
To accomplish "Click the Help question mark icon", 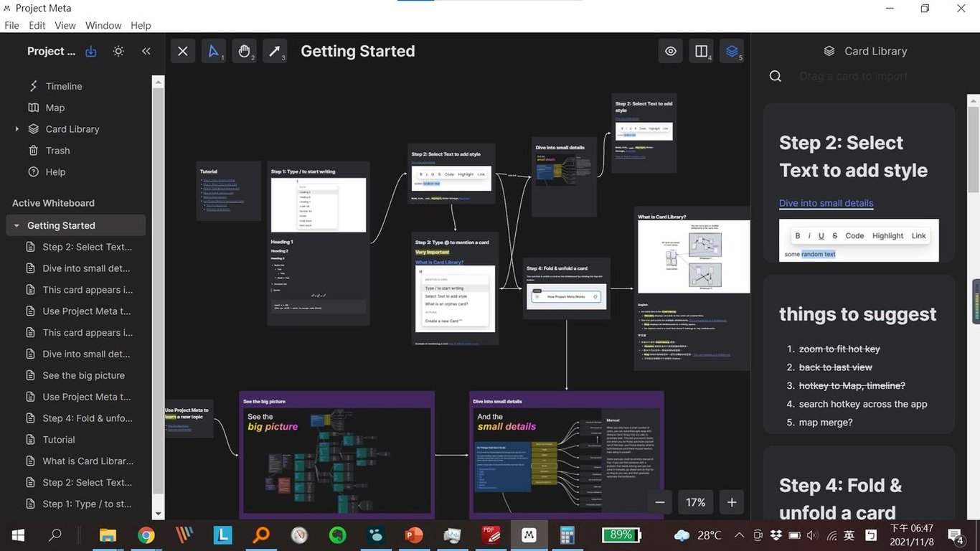I will coord(33,172).
